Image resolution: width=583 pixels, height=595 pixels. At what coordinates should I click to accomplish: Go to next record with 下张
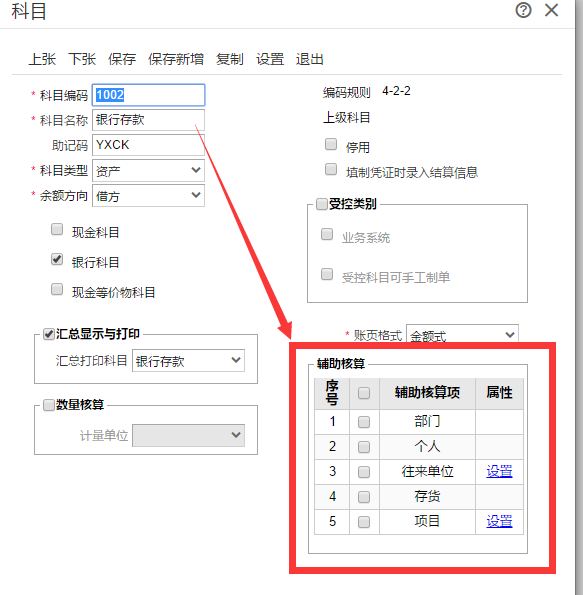coord(82,59)
